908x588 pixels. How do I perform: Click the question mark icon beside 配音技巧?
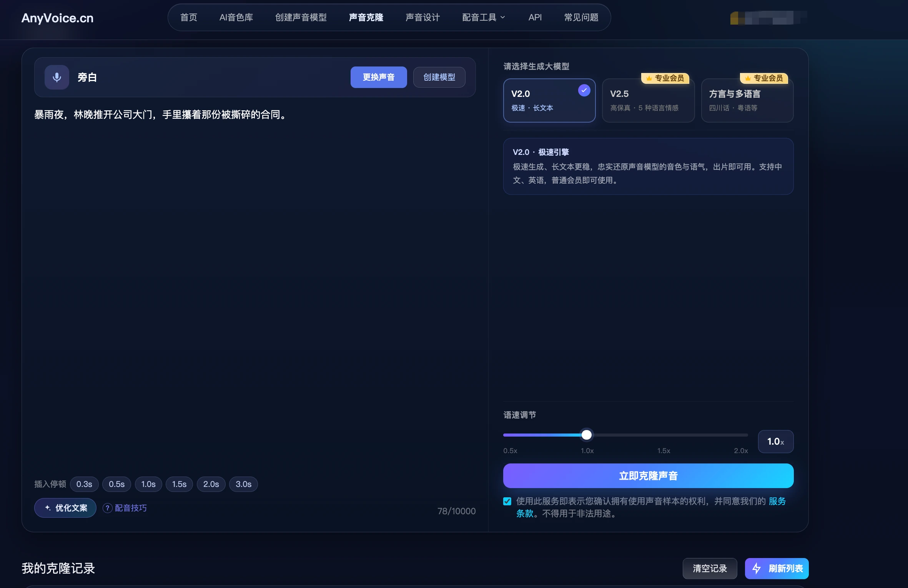pyautogui.click(x=108, y=508)
